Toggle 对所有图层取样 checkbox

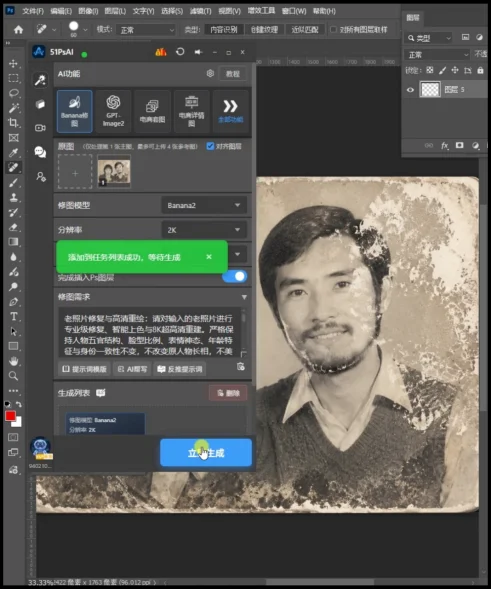[x=333, y=29]
